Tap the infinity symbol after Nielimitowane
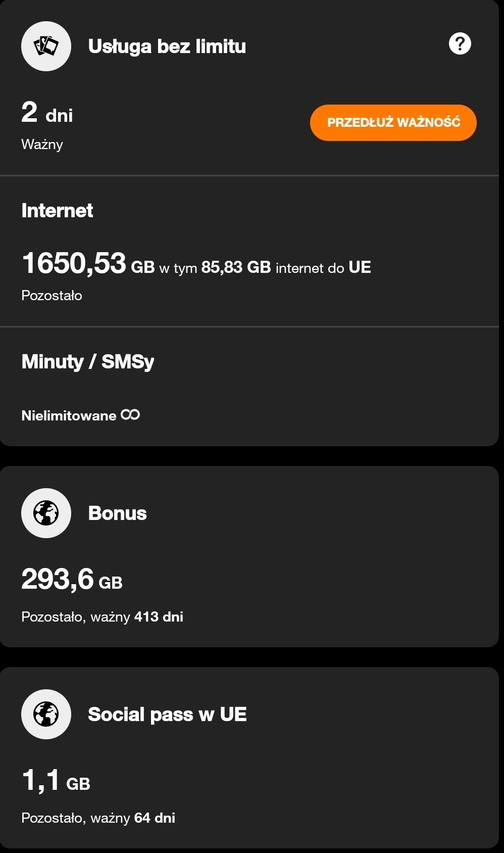This screenshot has width=504, height=853. click(130, 415)
